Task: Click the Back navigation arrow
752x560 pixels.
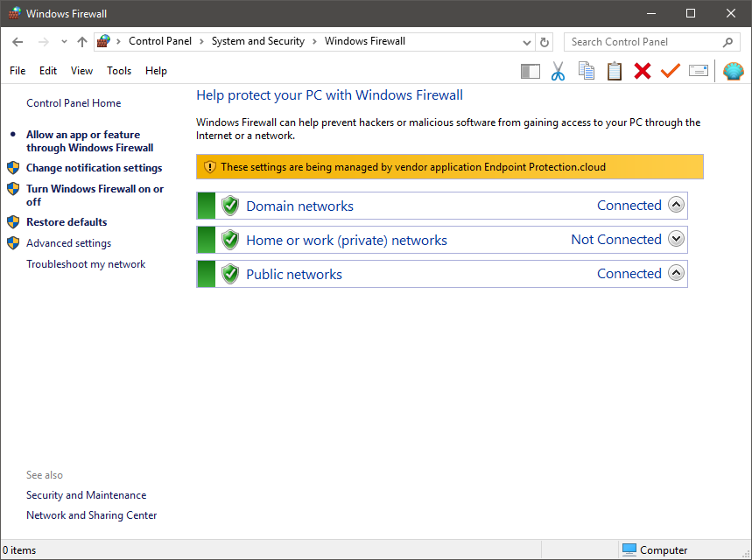Action: (x=18, y=42)
